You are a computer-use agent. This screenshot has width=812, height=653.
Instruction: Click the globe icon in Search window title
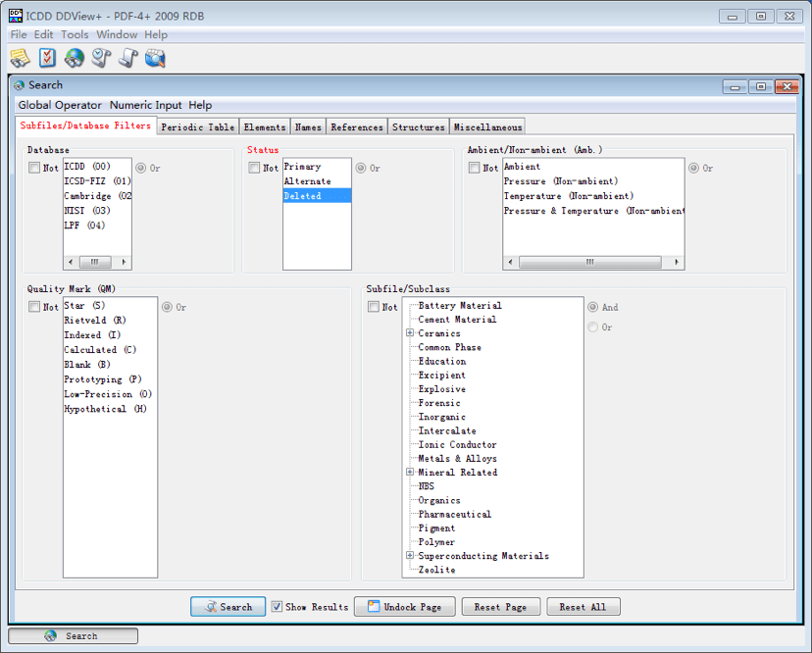[20, 85]
